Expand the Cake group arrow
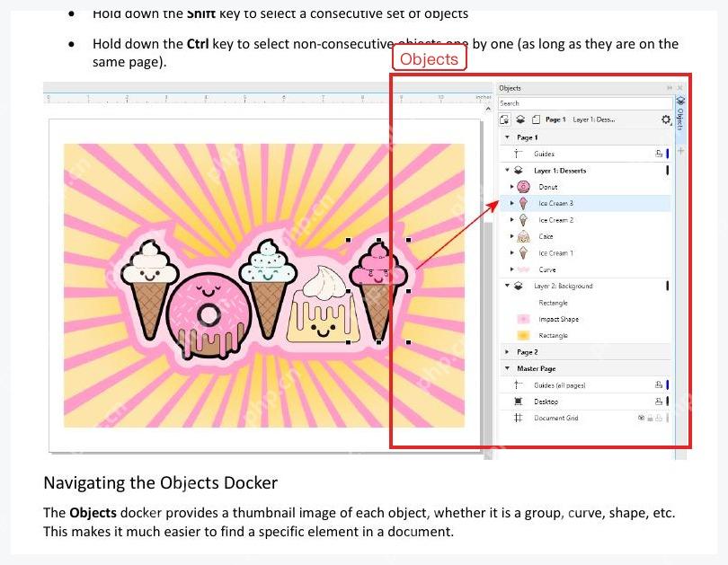This screenshot has width=728, height=565. click(x=512, y=236)
